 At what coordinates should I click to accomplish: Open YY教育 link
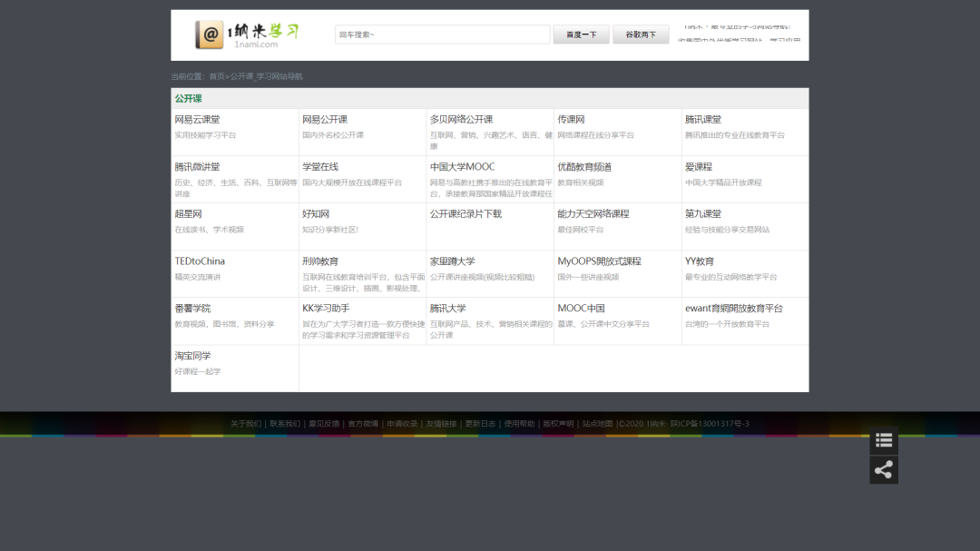(x=700, y=261)
